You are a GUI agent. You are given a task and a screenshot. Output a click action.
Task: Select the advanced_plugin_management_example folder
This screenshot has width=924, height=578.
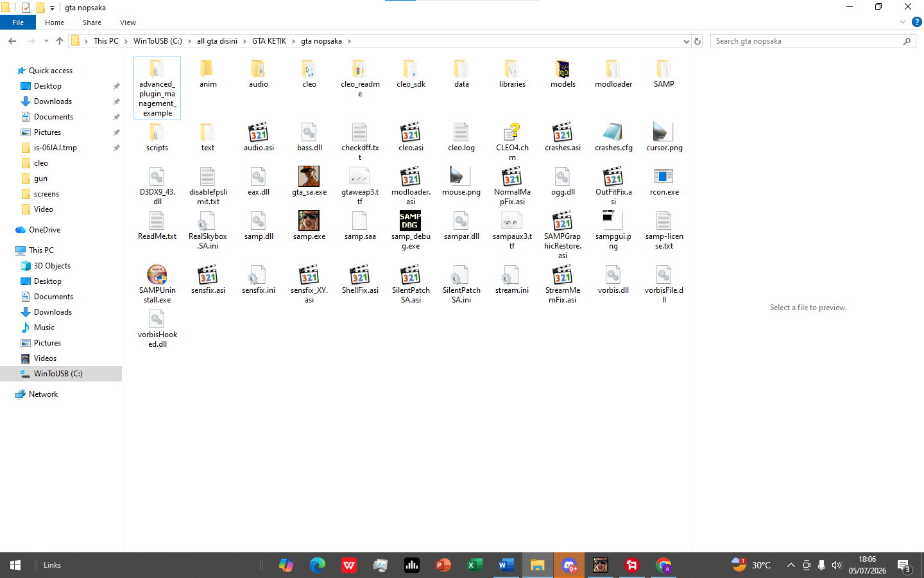[x=157, y=88]
